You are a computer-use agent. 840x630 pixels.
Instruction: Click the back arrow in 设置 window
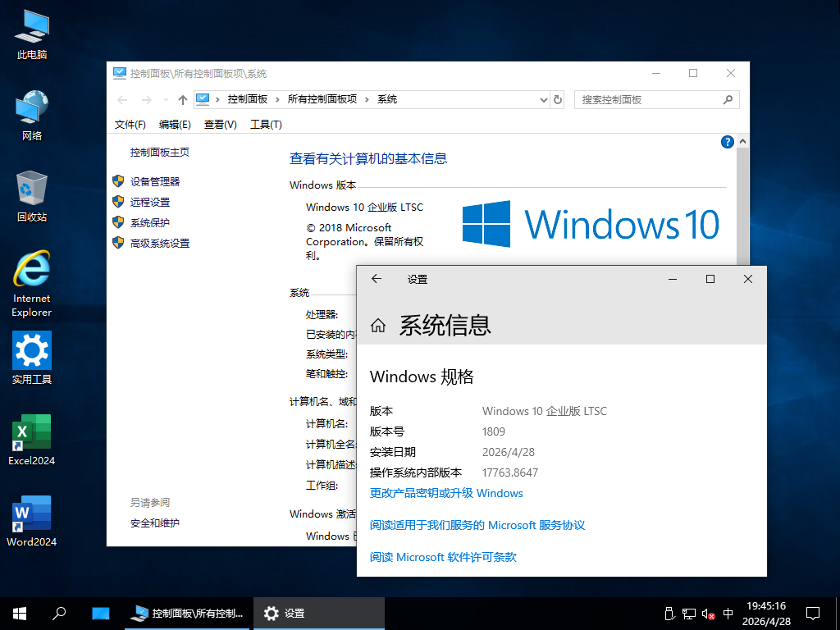[377, 279]
